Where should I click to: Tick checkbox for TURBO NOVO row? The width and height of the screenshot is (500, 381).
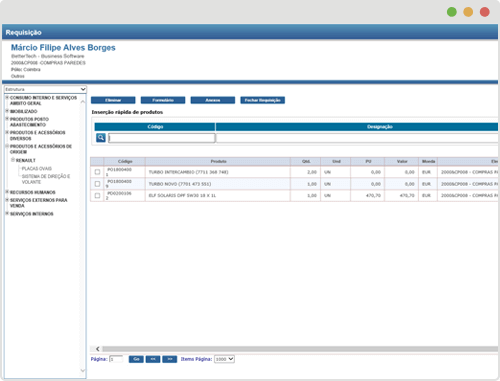tap(97, 184)
